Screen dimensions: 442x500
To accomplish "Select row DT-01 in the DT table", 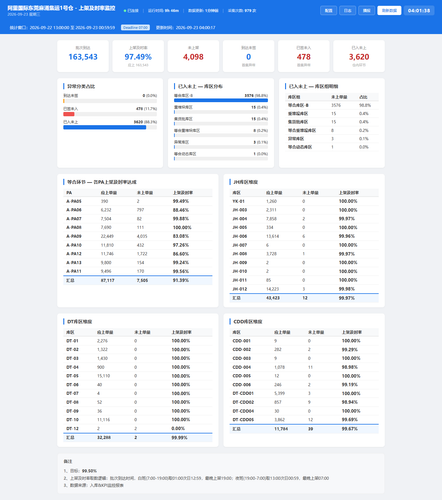I will (138, 341).
